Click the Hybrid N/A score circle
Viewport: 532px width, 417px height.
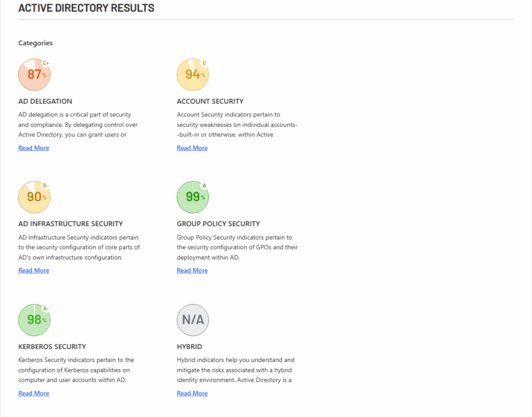click(x=193, y=320)
